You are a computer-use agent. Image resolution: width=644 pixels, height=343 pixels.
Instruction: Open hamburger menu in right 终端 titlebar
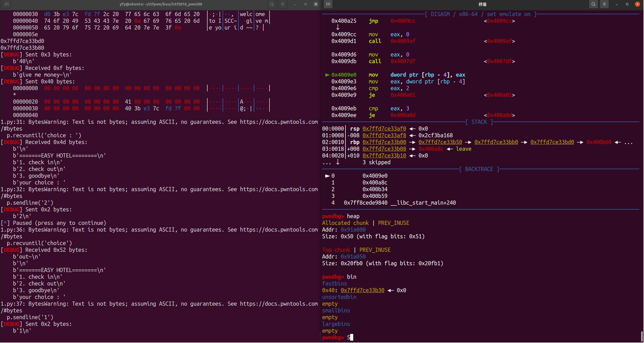pos(604,4)
